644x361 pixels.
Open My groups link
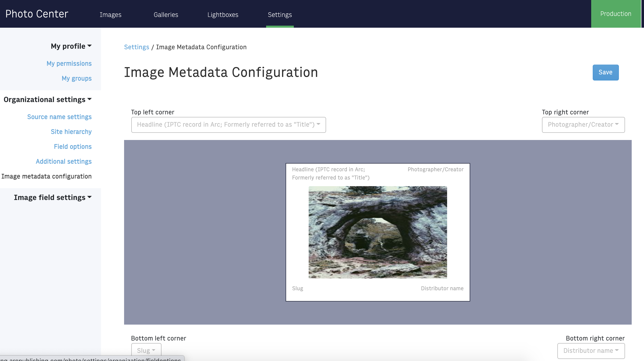(77, 78)
